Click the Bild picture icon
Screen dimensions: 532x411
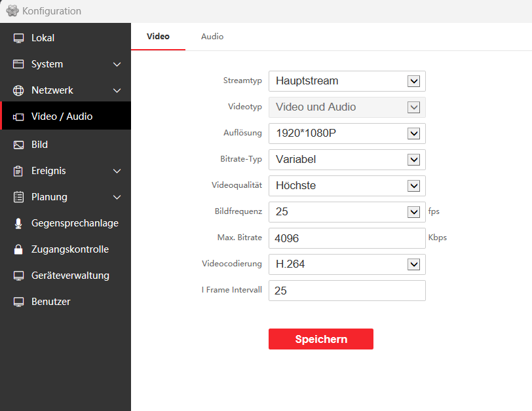point(18,145)
